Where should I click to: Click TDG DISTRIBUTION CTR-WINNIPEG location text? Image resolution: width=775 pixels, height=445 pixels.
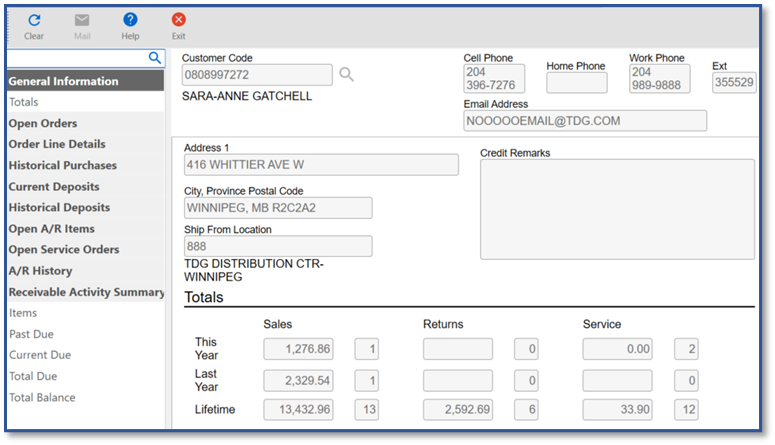click(254, 270)
